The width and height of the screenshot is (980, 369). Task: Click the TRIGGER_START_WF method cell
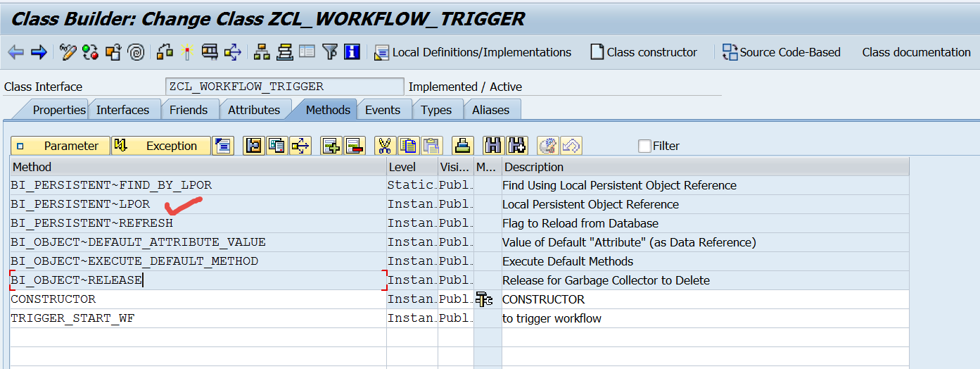198,318
